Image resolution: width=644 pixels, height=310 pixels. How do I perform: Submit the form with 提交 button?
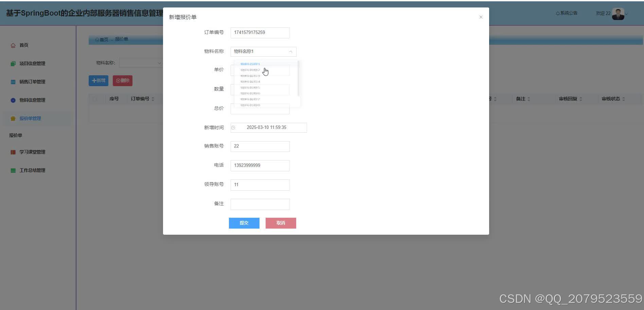click(x=244, y=223)
